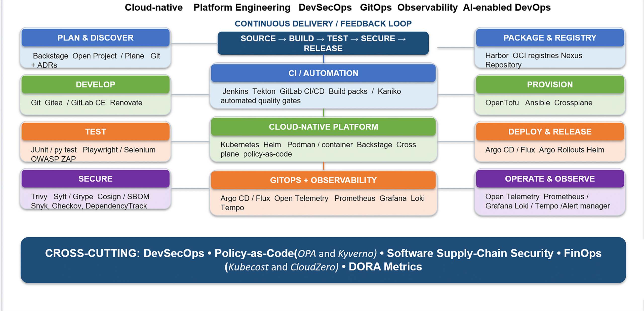This screenshot has width=644, height=311.
Task: Click Cosign / SBOM text
Action: [x=123, y=197]
